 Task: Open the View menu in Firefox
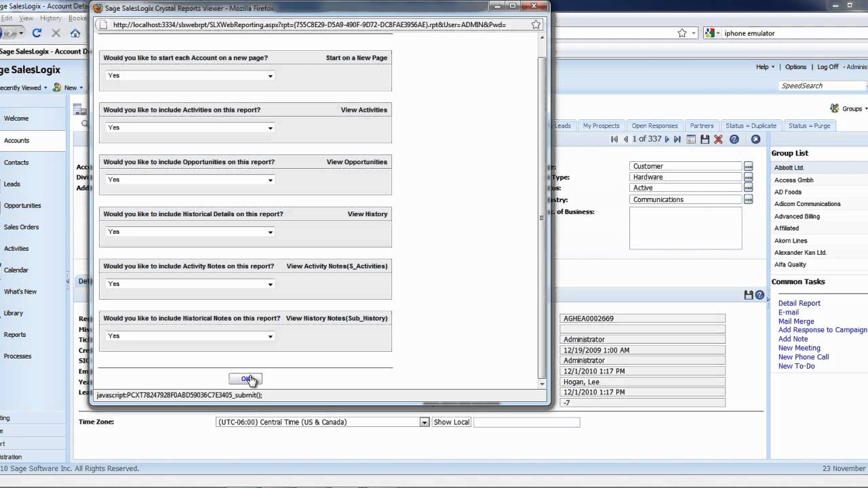26,18
